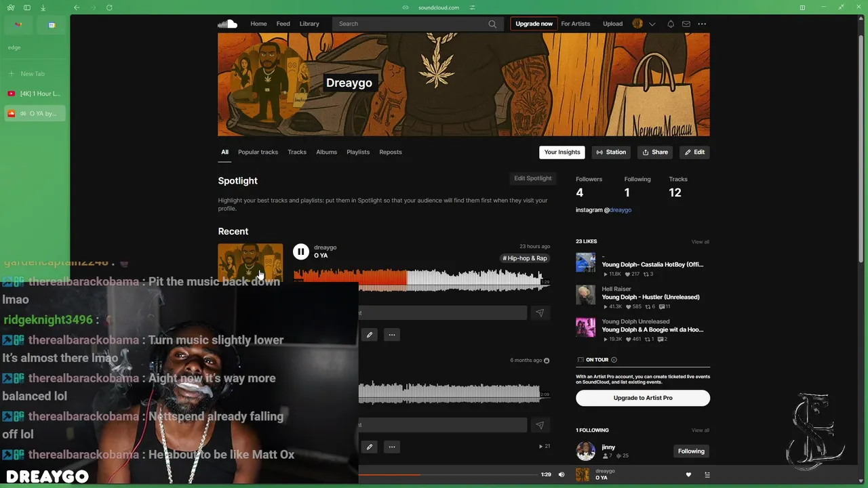Open the Feed menu item
This screenshot has height=488, width=868.
[x=283, y=24]
